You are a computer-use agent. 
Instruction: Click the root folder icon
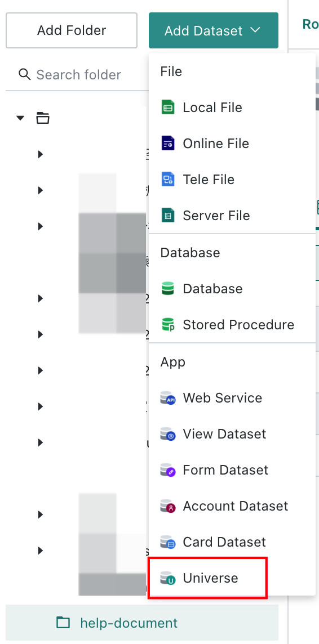pyautogui.click(x=43, y=118)
